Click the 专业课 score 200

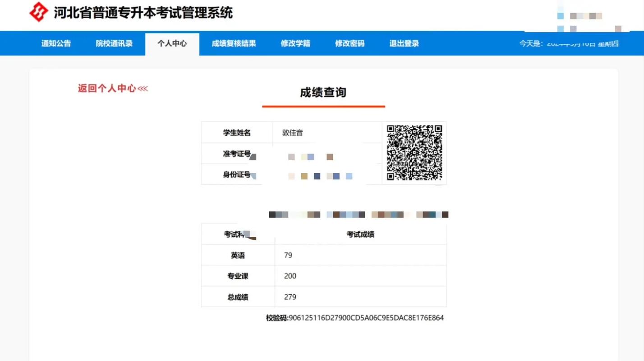pyautogui.click(x=290, y=276)
